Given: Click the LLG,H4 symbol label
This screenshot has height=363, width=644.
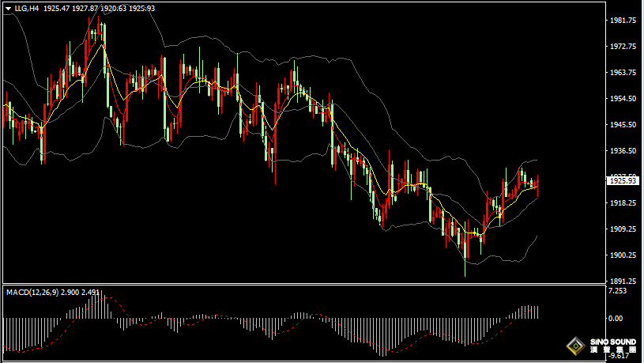Looking at the screenshot, I should pyautogui.click(x=27, y=8).
